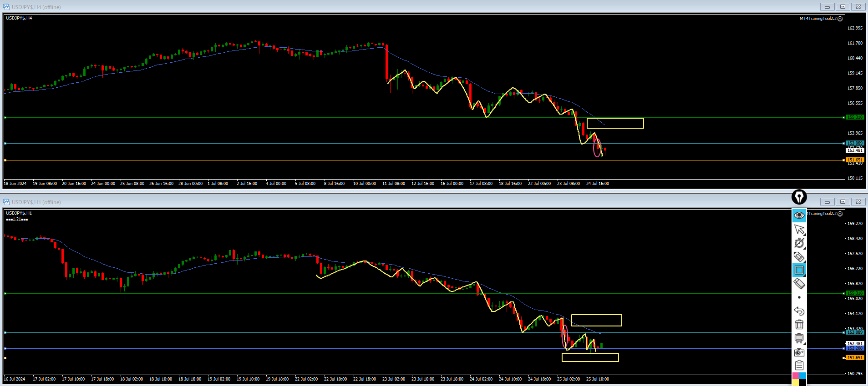This screenshot has height=386, width=868.
Task: Click the clipboard icon in toolbar
Action: 799,366
